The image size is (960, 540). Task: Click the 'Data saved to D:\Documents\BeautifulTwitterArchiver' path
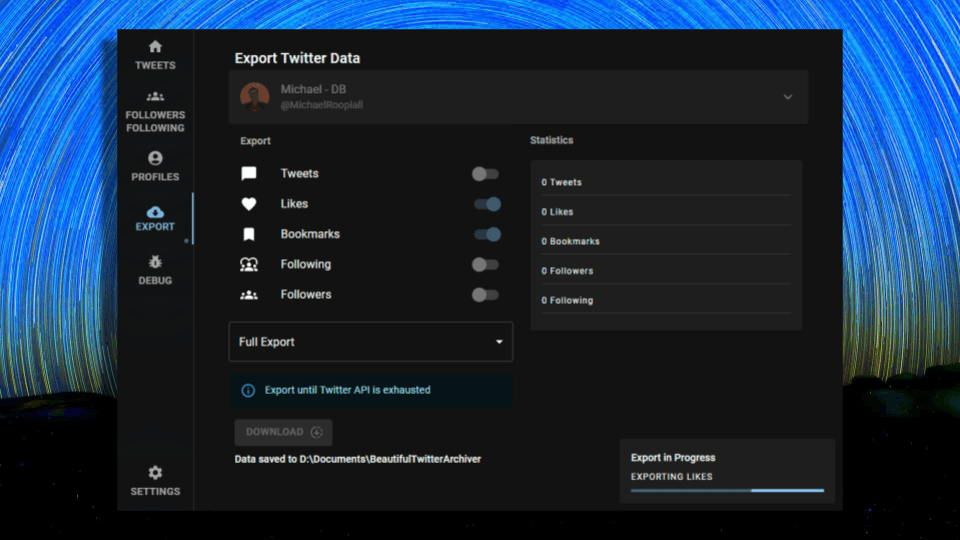pos(358,459)
